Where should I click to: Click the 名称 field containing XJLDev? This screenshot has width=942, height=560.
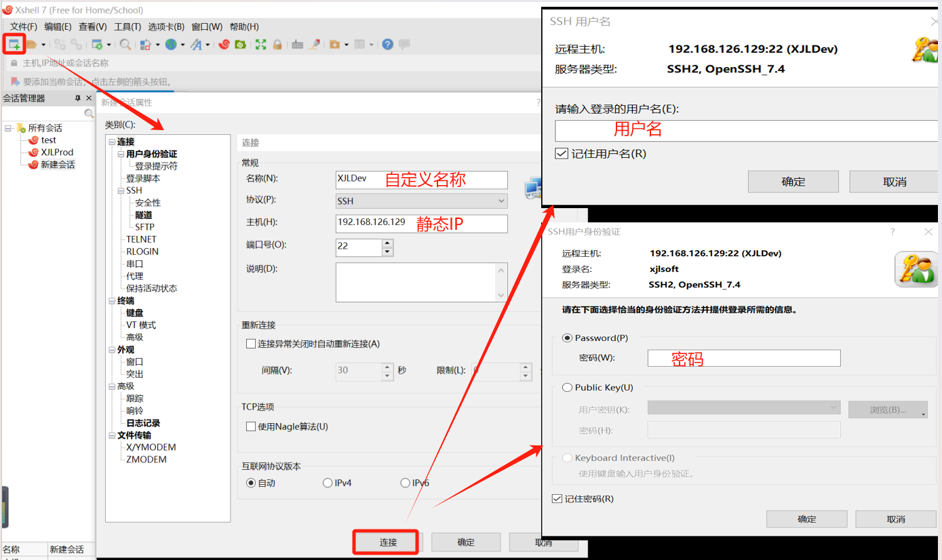(x=422, y=179)
